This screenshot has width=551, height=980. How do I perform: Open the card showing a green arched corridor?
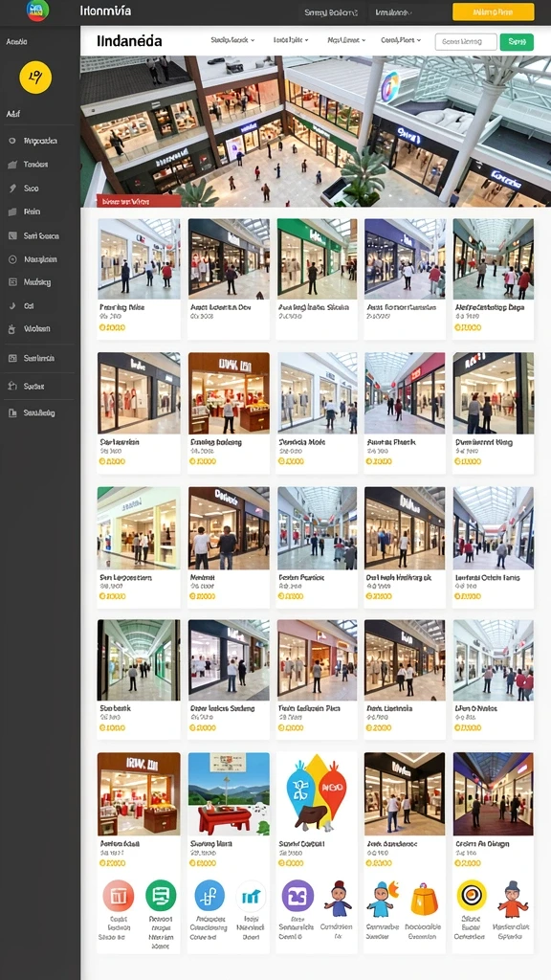click(139, 679)
